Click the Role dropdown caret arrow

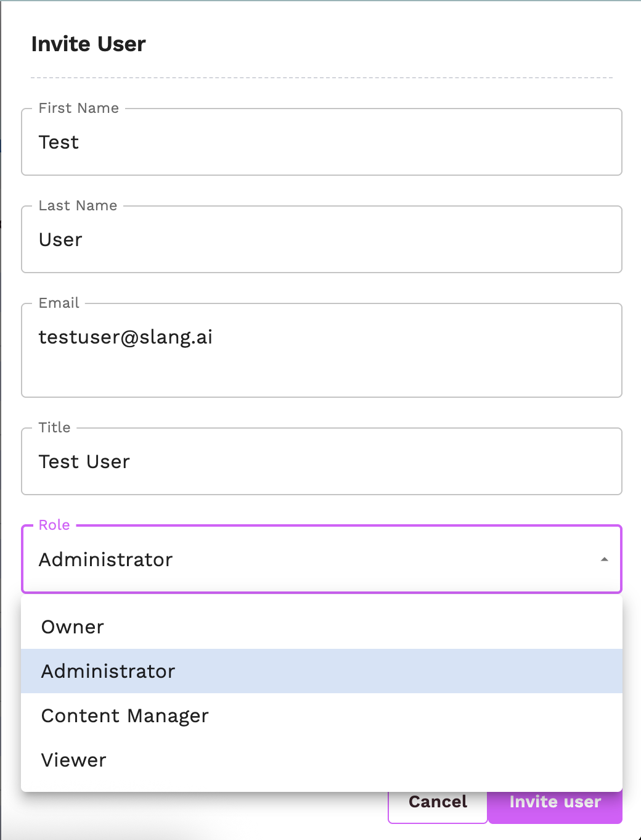604,559
